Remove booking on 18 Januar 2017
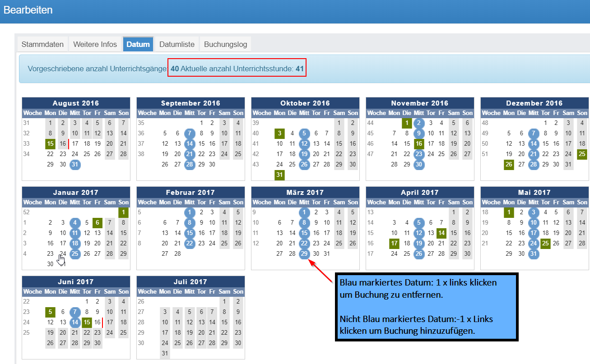590x364 pixels. tap(75, 244)
